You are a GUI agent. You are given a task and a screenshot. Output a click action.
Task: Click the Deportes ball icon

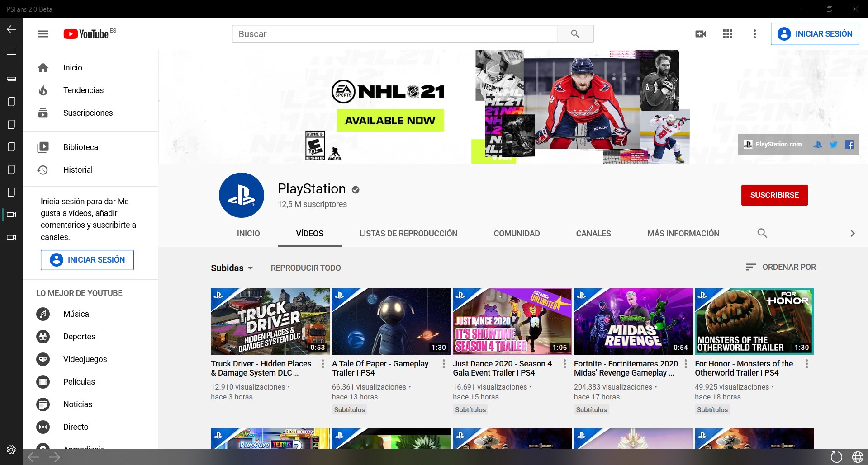(x=43, y=337)
